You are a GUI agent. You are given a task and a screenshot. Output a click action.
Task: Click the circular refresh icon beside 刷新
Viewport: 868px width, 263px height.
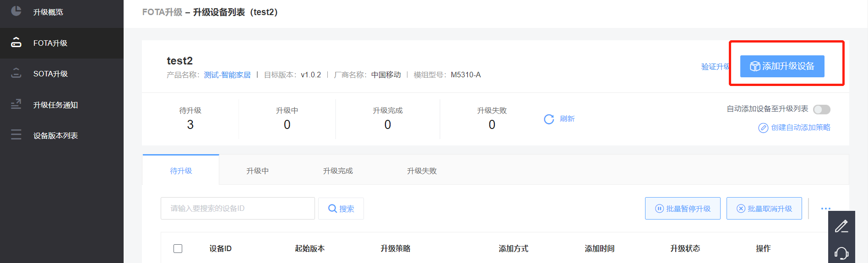coord(549,119)
